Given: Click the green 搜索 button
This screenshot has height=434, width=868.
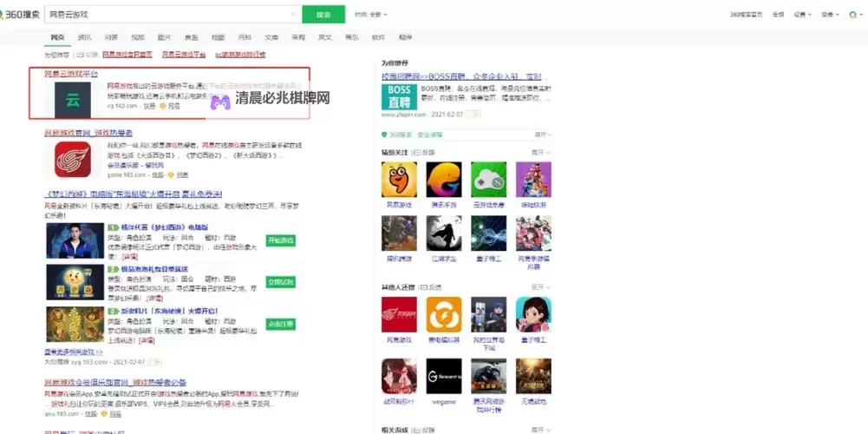Looking at the screenshot, I should (323, 15).
